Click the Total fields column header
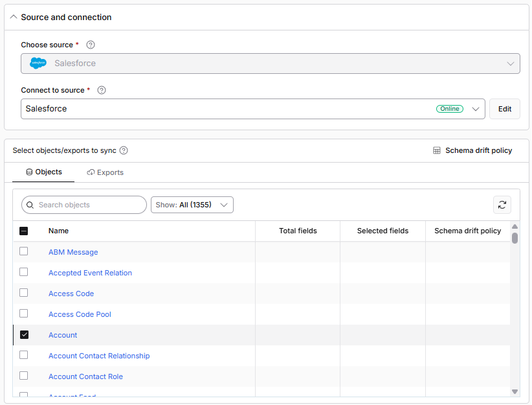The height and width of the screenshot is (405, 532). pos(298,231)
